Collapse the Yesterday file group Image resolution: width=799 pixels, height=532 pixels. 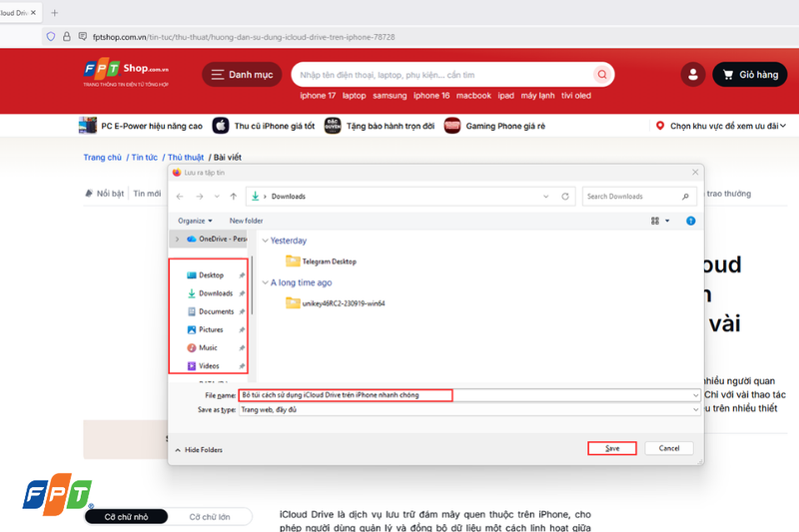pos(265,241)
